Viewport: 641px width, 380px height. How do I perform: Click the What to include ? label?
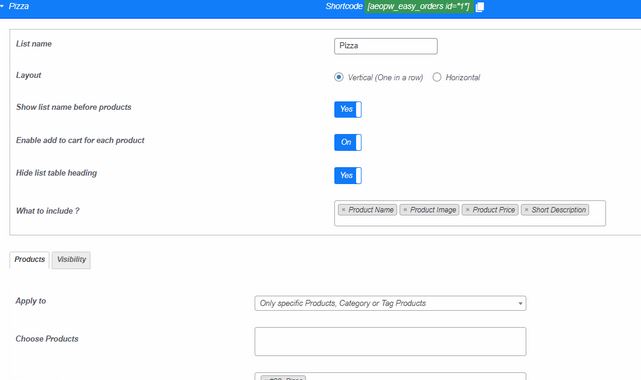click(x=47, y=211)
